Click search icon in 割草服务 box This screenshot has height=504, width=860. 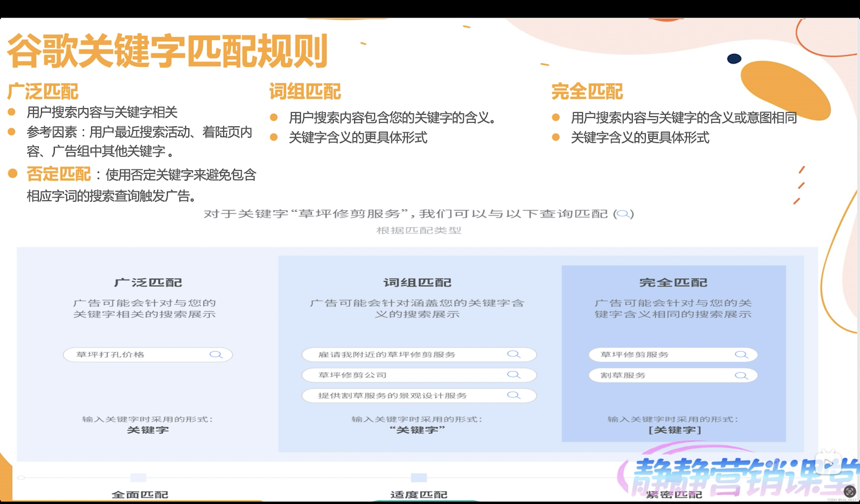pos(741,375)
